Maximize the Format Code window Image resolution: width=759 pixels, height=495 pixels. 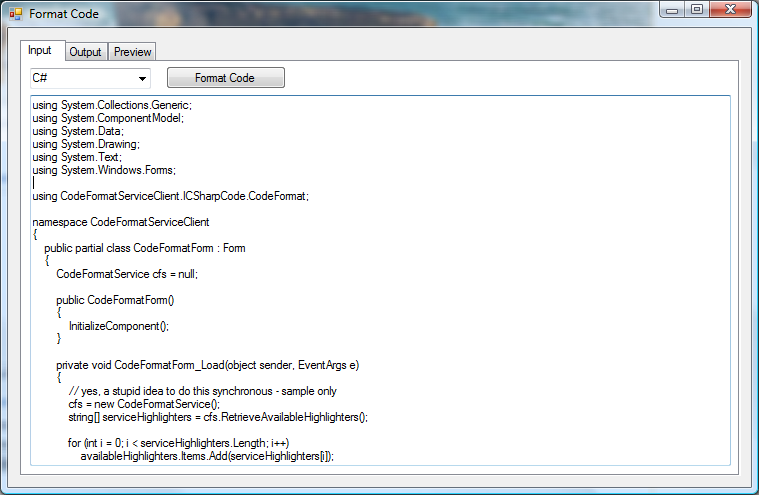pos(697,10)
